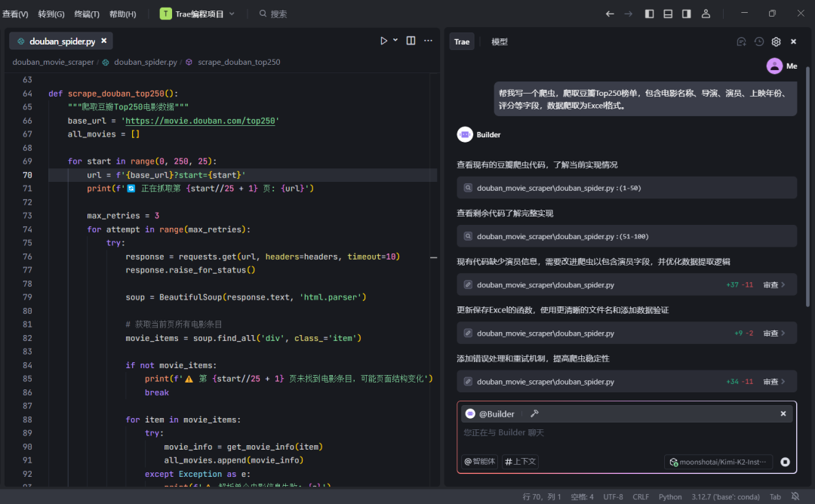815x504 pixels.
Task: Click breadcrumb scrape_douban_top250 symbol
Action: click(x=238, y=62)
